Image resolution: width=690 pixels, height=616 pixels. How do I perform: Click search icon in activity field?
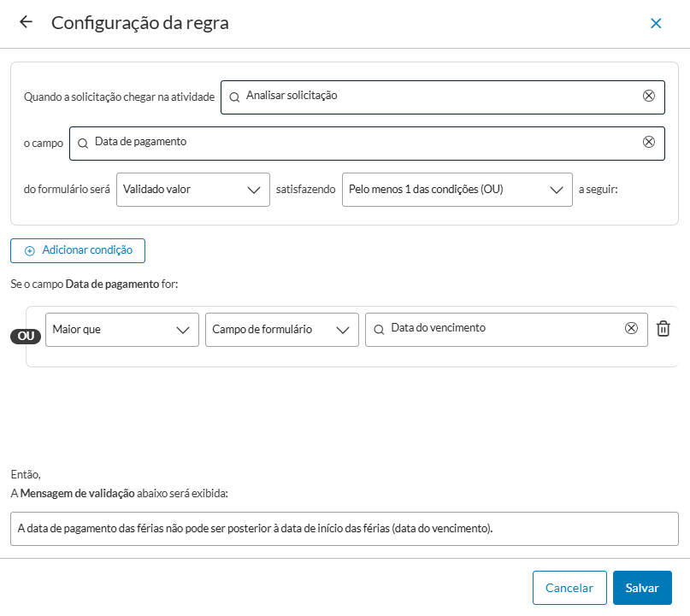click(x=234, y=97)
